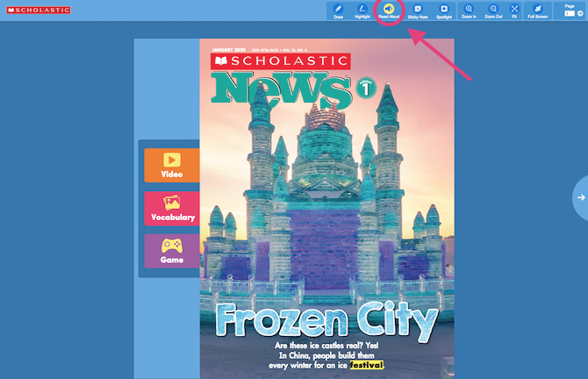Image resolution: width=588 pixels, height=379 pixels.
Task: Go to page using toolbar arrow
Action: tap(581, 14)
